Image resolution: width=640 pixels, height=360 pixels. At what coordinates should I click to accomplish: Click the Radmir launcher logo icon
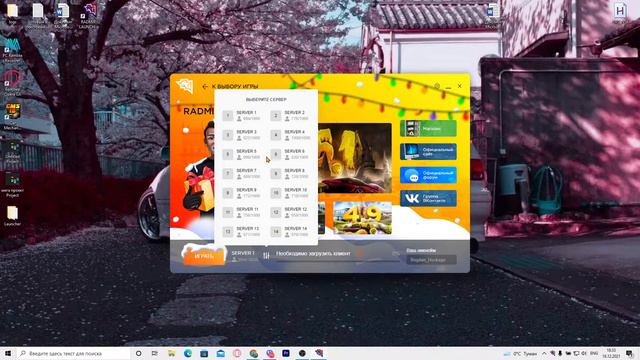185,85
